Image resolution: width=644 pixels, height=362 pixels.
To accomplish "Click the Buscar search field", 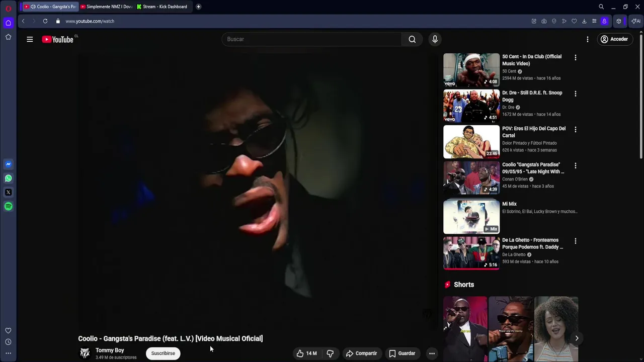I will 311,39.
